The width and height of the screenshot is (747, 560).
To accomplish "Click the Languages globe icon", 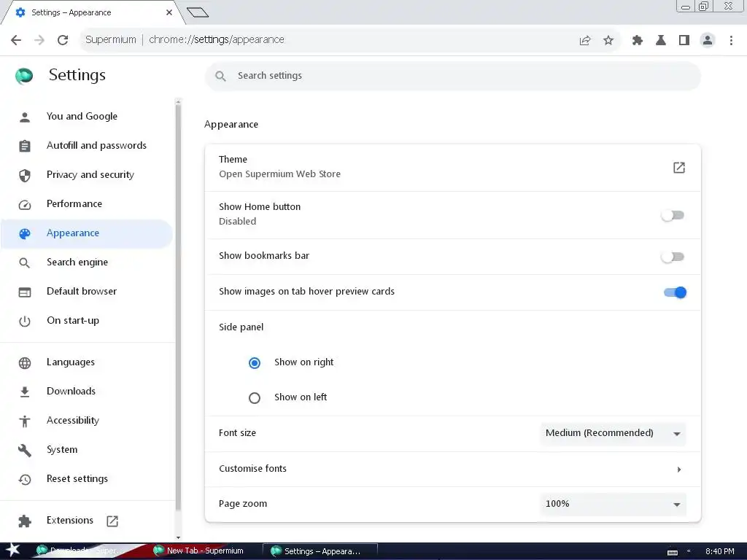I will pos(25,363).
